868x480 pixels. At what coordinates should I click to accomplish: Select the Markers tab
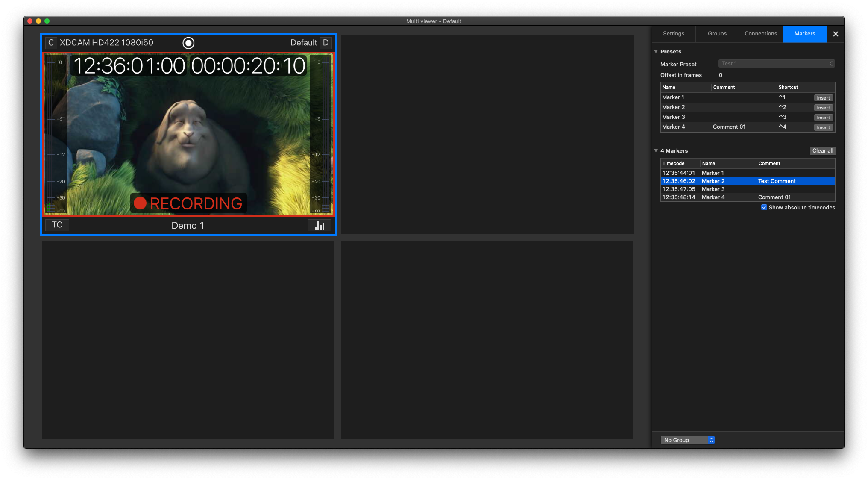click(x=805, y=34)
